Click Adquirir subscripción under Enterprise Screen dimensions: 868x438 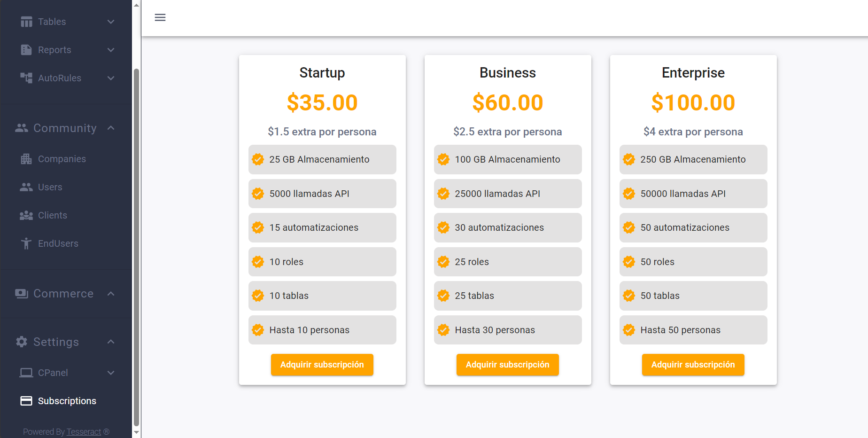coord(693,365)
